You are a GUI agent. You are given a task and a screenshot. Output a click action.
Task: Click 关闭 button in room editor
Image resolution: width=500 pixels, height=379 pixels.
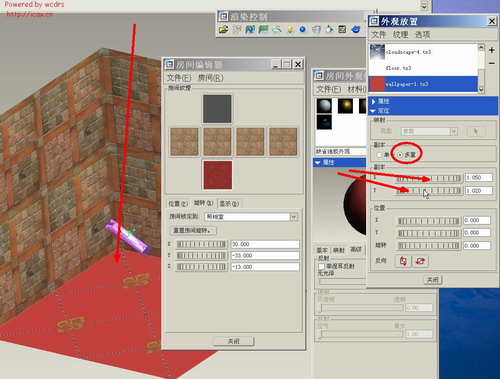[234, 341]
